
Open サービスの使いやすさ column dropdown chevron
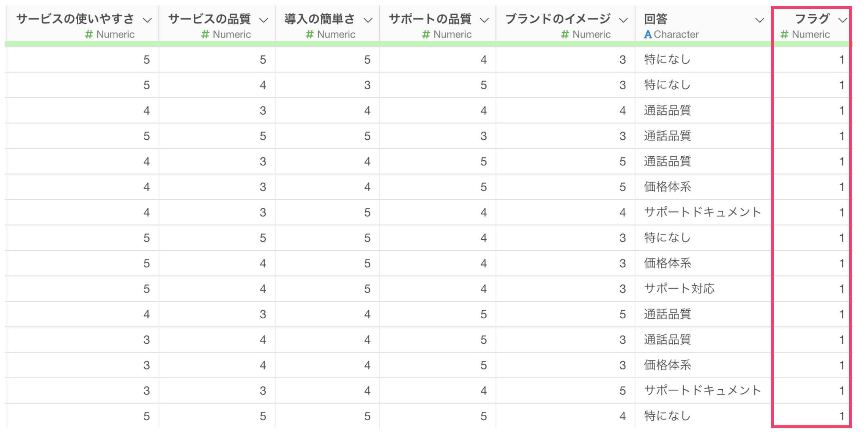coord(147,20)
